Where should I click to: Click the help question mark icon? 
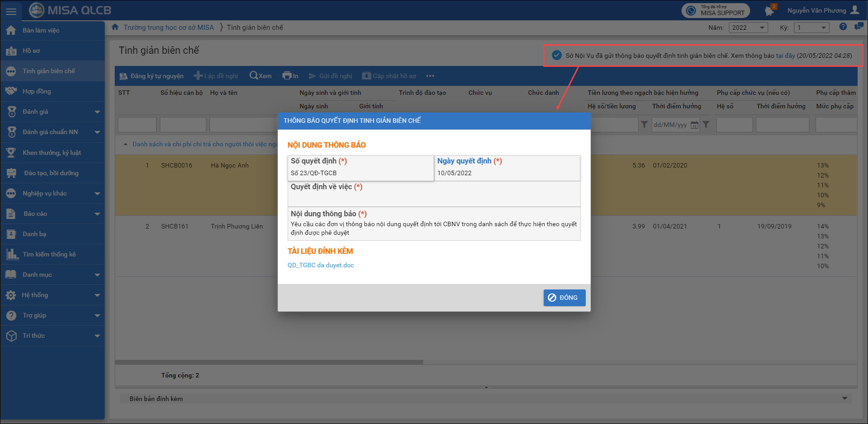click(x=843, y=27)
